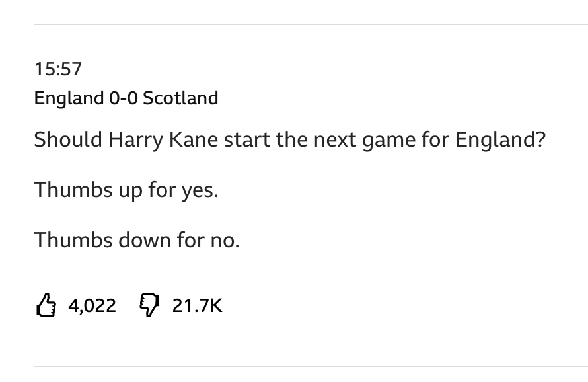Select the England 0-0 Scotland heading
The height and width of the screenshot is (382, 588).
pos(126,98)
